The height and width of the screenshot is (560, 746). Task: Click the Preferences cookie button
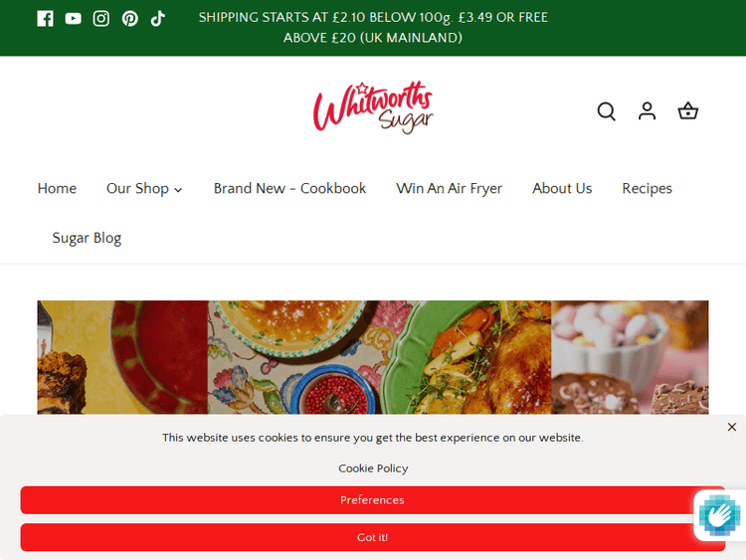click(x=373, y=500)
